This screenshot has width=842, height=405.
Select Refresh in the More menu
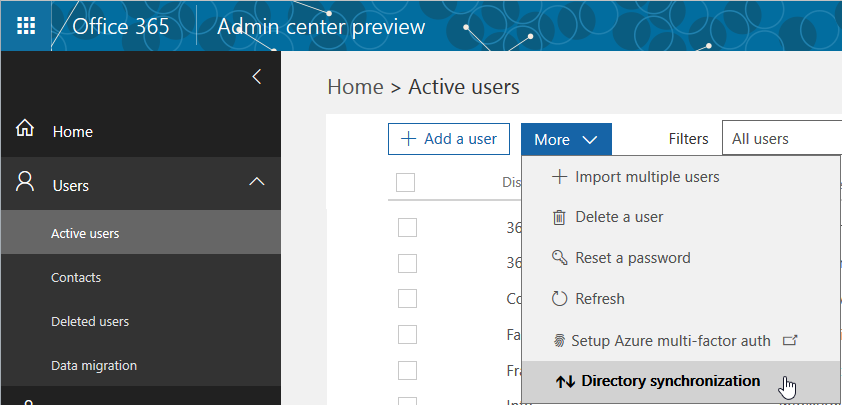(681, 299)
